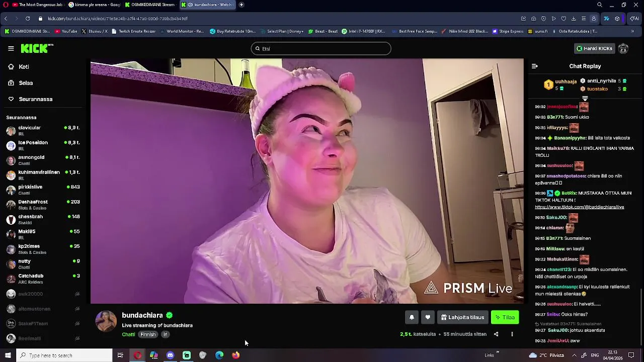644x362 pixels.
Task: Click antti_nyrhila in chat leaderboard
Action: click(601, 81)
